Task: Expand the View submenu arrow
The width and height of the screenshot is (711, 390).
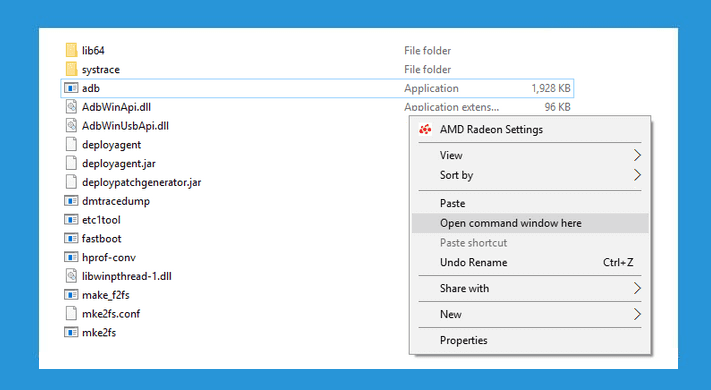Action: point(637,156)
